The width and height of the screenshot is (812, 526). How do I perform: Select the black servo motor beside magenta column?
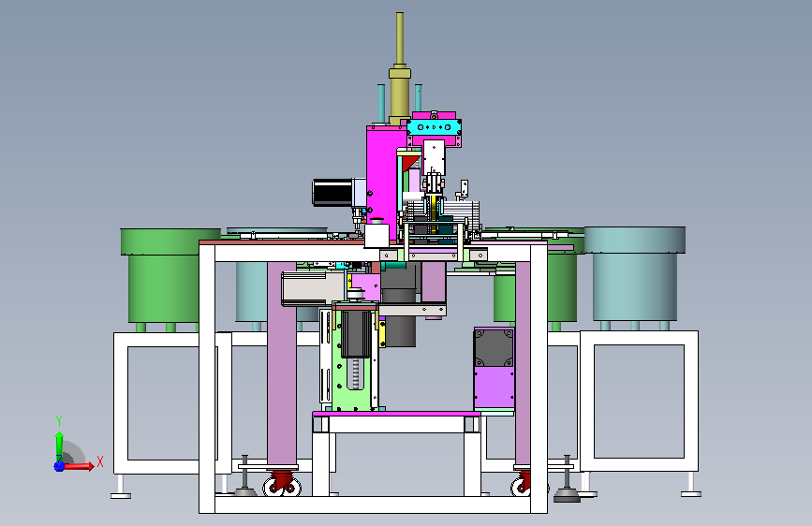pos(333,192)
